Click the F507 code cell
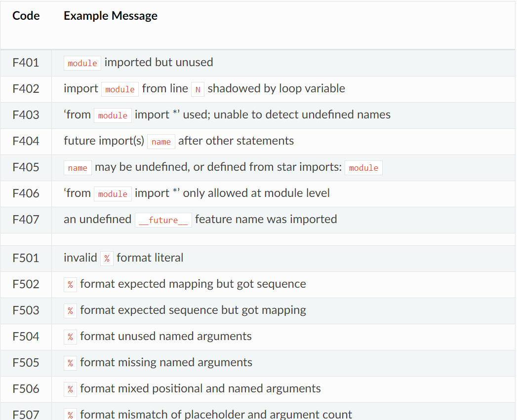Viewport: 517px width, 420px height. [26, 415]
